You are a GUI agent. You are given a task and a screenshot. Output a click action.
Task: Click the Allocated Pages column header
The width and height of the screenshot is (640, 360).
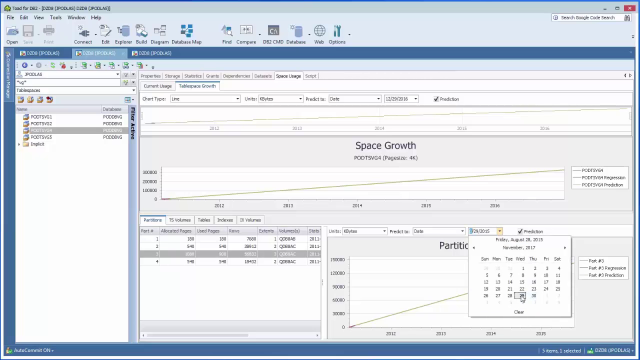pos(177,231)
